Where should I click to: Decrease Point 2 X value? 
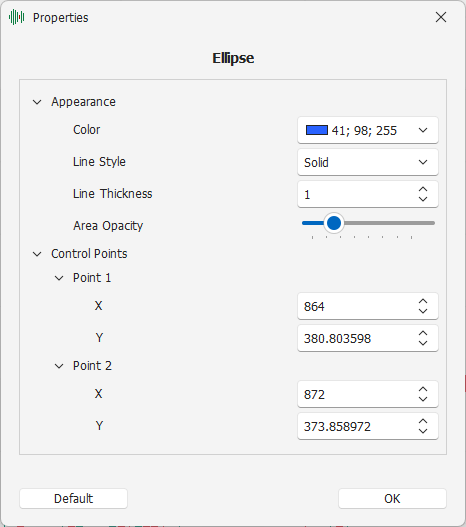[x=423, y=399]
